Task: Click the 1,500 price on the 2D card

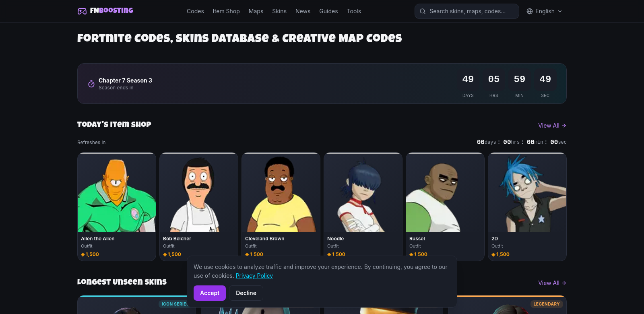Action: click(x=503, y=254)
